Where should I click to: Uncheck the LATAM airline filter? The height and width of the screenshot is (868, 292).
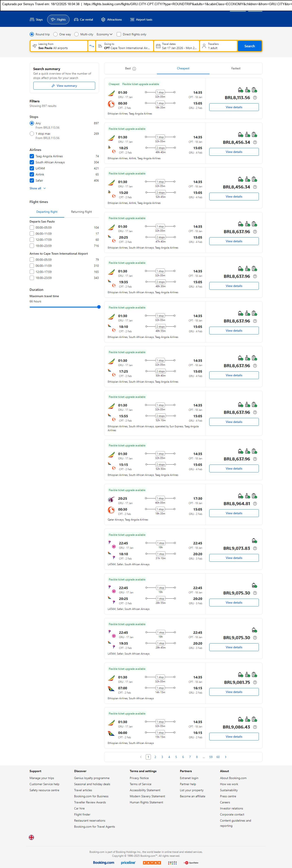pyautogui.click(x=32, y=168)
